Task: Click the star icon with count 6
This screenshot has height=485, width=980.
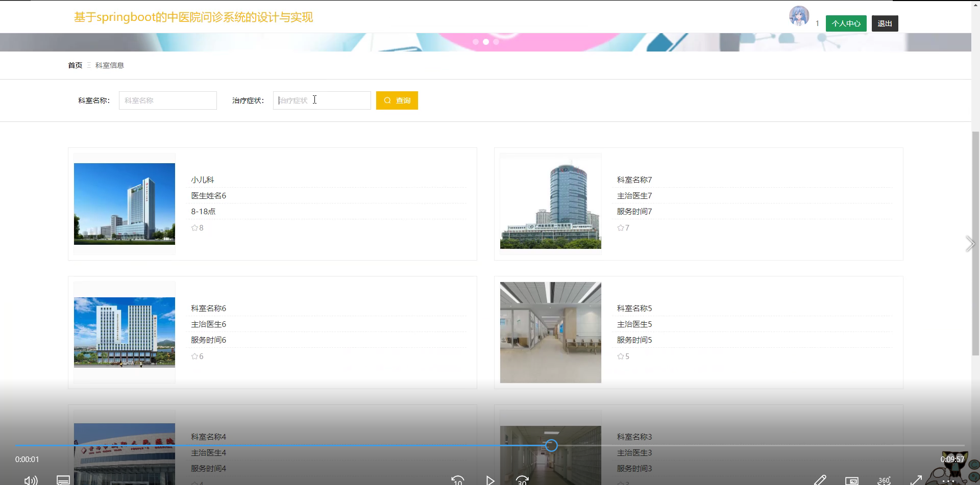Action: tap(194, 356)
